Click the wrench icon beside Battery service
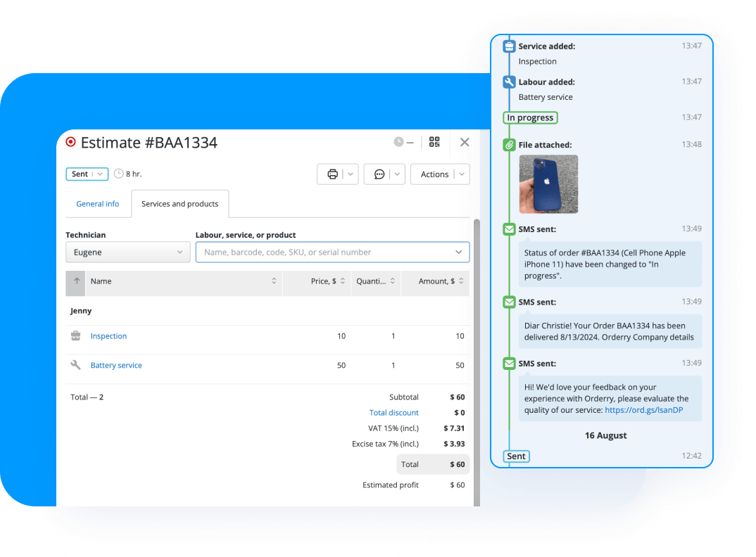 (75, 365)
